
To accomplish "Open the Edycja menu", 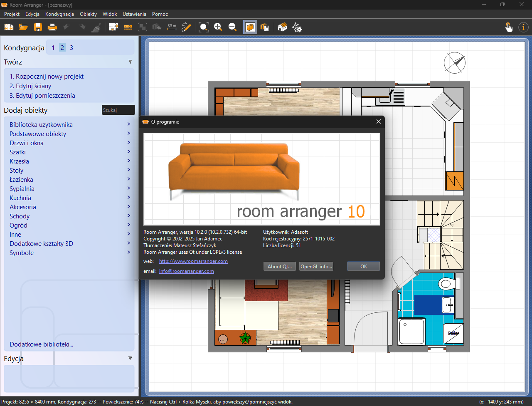I will [32, 14].
